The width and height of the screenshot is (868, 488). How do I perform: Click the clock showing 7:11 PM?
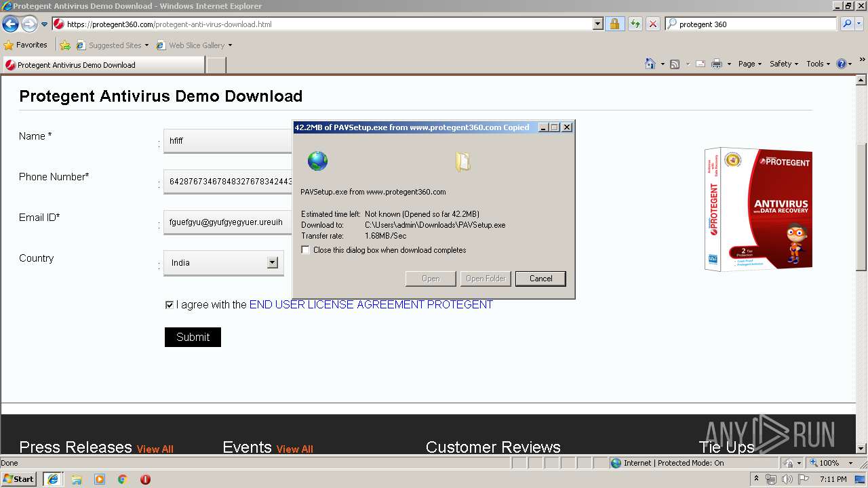pyautogui.click(x=833, y=479)
